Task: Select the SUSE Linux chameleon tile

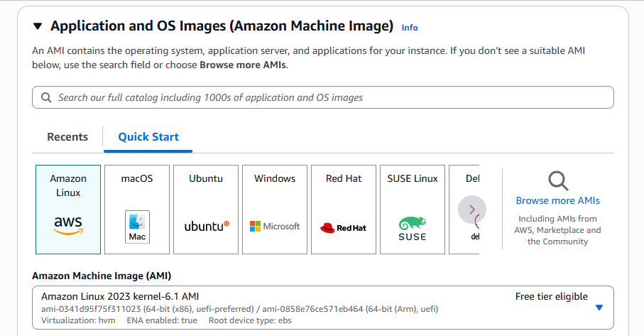Action: tap(413, 210)
